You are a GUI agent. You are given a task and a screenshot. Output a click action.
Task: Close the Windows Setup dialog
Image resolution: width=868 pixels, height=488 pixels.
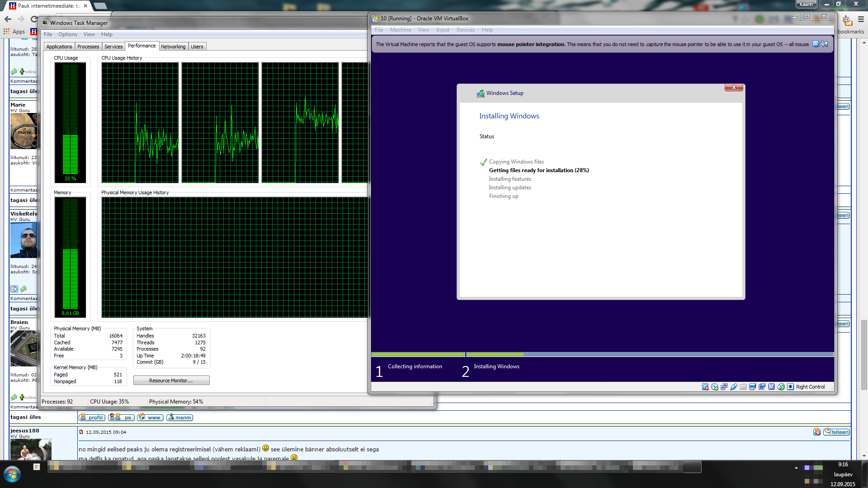tap(734, 87)
